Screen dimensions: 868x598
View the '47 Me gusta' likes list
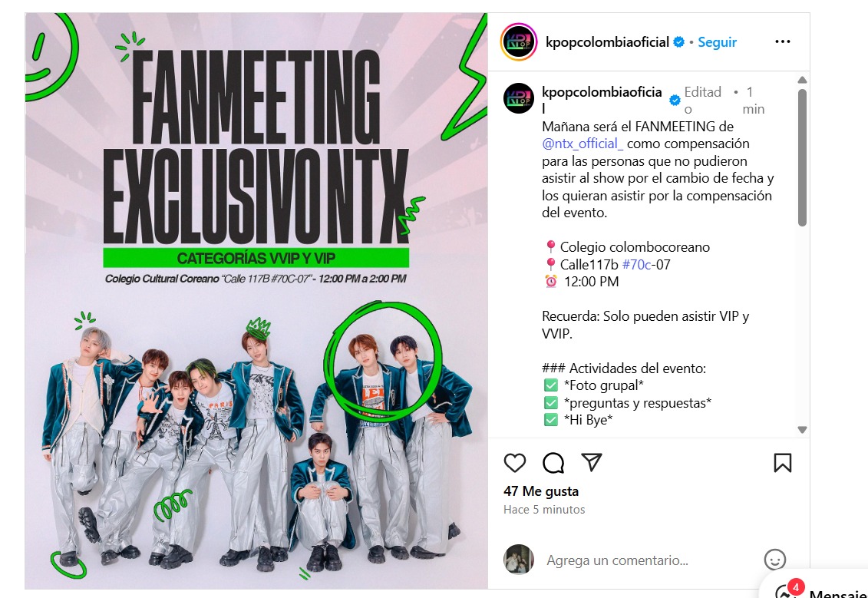pos(541,491)
